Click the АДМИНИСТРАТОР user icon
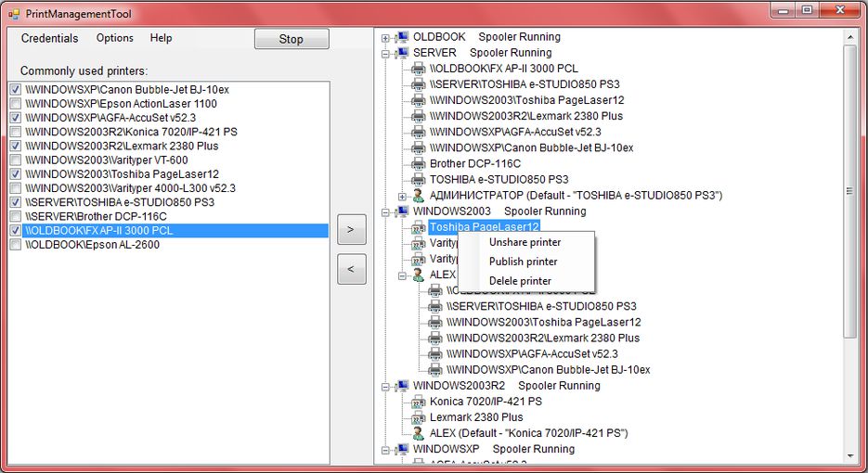Screen dimensions: 868x473 coord(419,196)
